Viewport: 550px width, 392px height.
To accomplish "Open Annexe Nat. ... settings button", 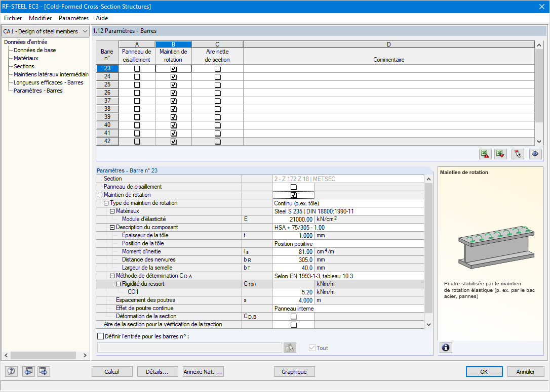I will 203,372.
